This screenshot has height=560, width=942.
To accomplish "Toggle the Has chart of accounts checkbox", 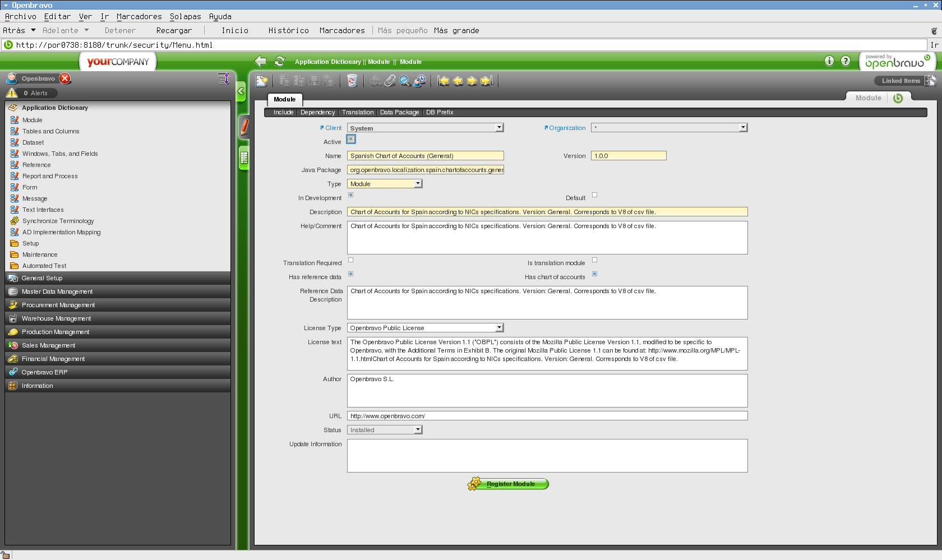I will [595, 274].
